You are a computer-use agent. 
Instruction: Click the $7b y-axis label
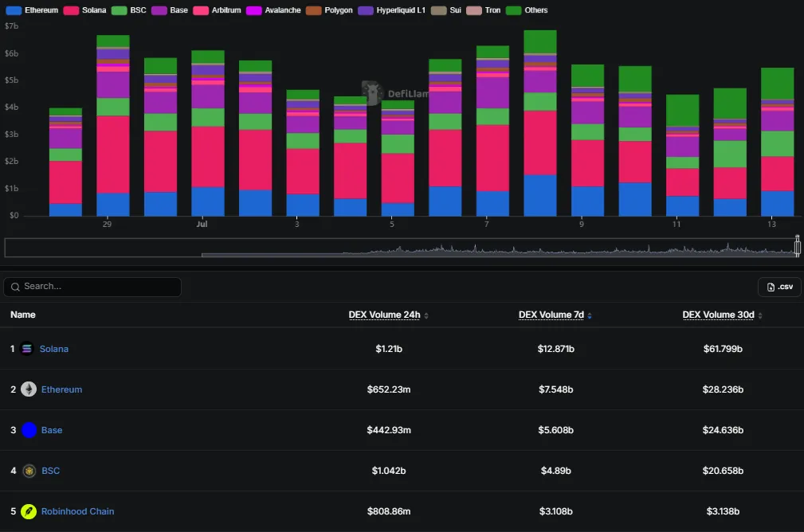click(x=11, y=26)
